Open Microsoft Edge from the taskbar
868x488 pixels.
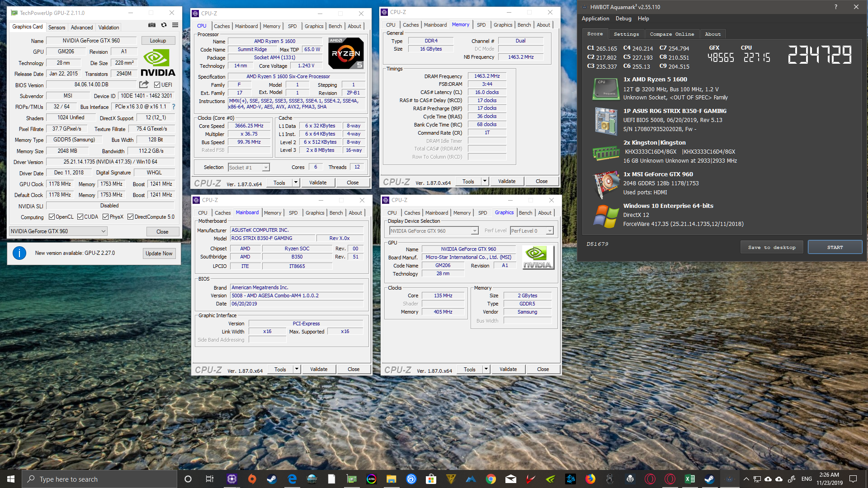point(292,479)
